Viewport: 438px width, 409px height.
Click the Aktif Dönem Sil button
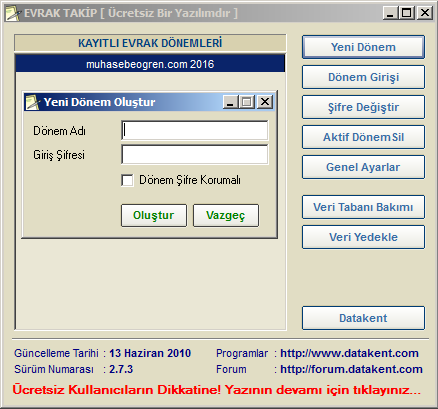coord(363,137)
